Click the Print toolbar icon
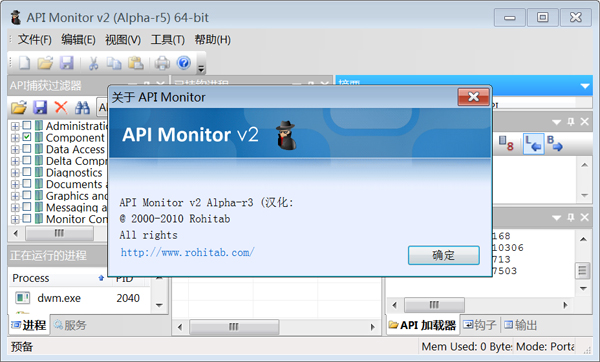 coord(162,63)
